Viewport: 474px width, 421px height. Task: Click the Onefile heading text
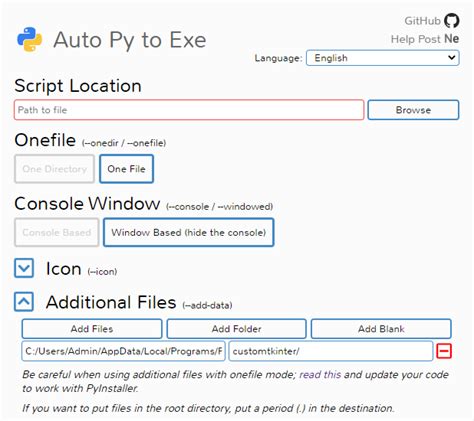(45, 140)
